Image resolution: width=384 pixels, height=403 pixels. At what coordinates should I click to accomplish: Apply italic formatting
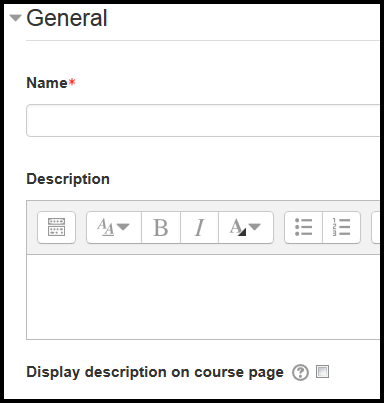pos(199,227)
